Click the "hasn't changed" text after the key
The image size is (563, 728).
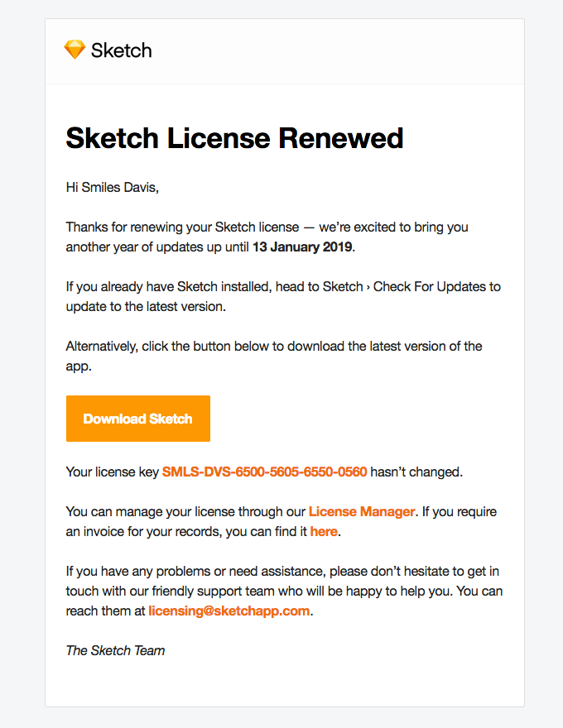click(x=416, y=472)
